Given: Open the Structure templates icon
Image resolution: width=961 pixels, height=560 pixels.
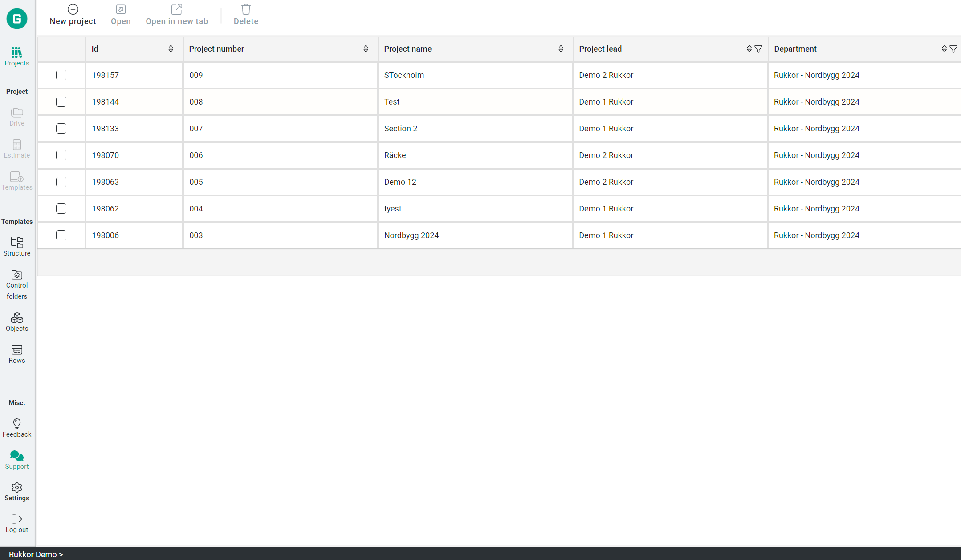Looking at the screenshot, I should point(17,242).
